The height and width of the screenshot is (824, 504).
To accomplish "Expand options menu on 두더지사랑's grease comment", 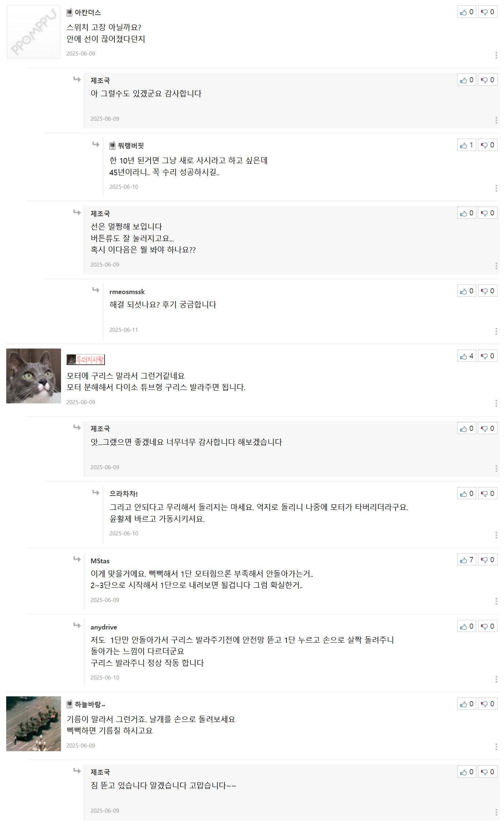I will (x=496, y=403).
